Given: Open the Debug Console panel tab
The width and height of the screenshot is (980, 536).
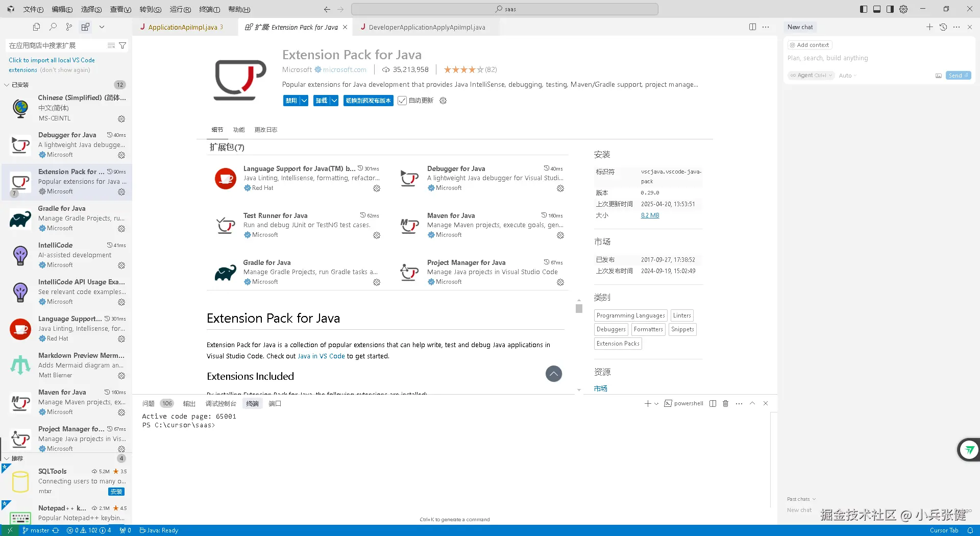Looking at the screenshot, I should tap(220, 404).
